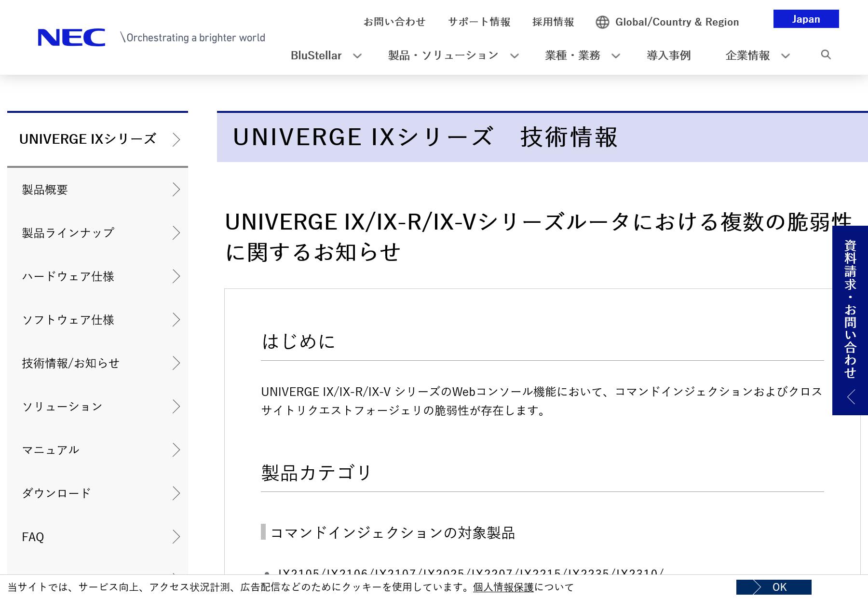Click the chevron next to ダウンロード
868x599 pixels.
(x=176, y=493)
